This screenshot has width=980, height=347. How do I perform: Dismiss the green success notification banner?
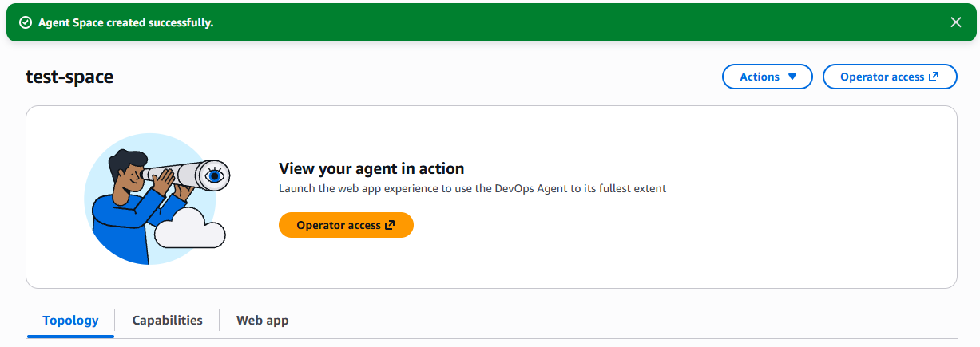coord(956,22)
